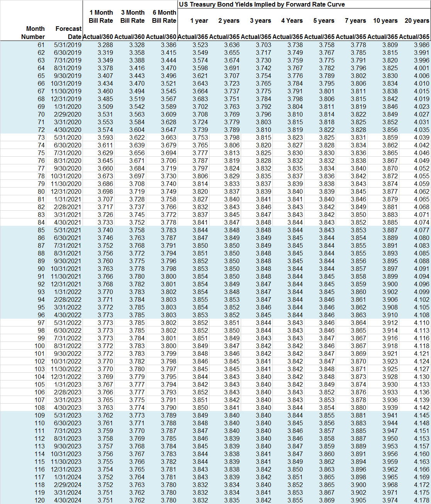Click forecast date 5/31/2019
This screenshot has height=504, width=431.
[68, 45]
